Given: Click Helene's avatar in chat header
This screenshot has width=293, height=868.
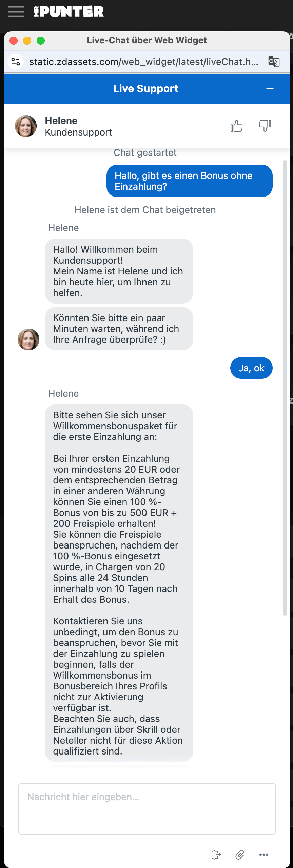Looking at the screenshot, I should (x=26, y=126).
